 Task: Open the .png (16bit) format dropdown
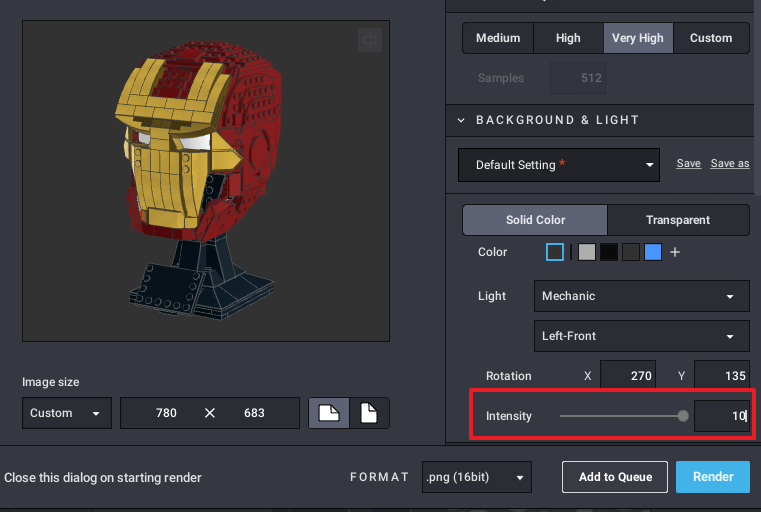pyautogui.click(x=477, y=477)
